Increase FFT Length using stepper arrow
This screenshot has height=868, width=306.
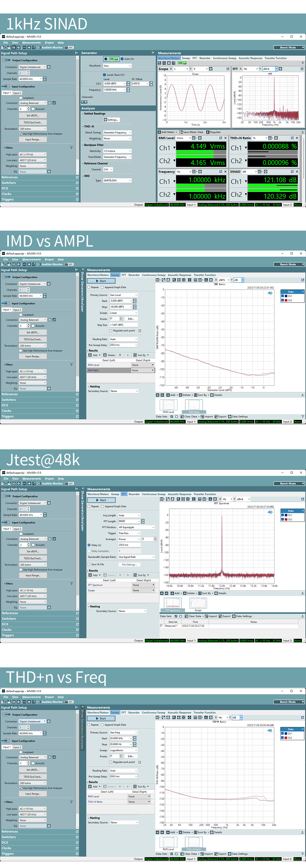pos(143,520)
